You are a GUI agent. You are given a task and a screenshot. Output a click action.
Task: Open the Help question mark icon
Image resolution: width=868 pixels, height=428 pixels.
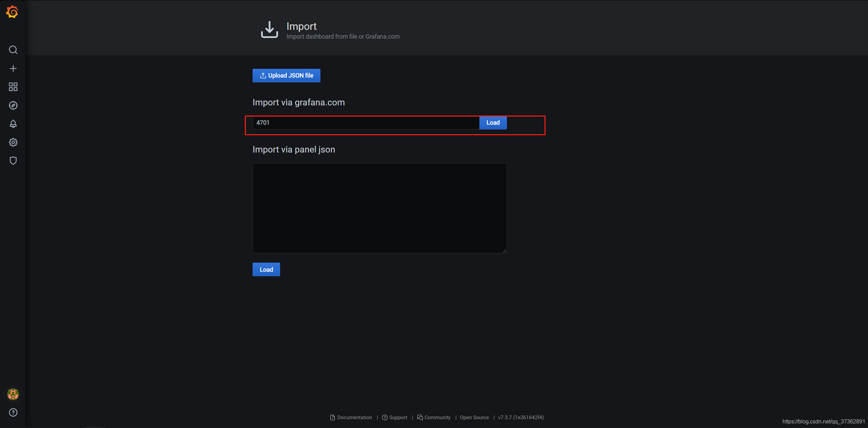point(13,412)
